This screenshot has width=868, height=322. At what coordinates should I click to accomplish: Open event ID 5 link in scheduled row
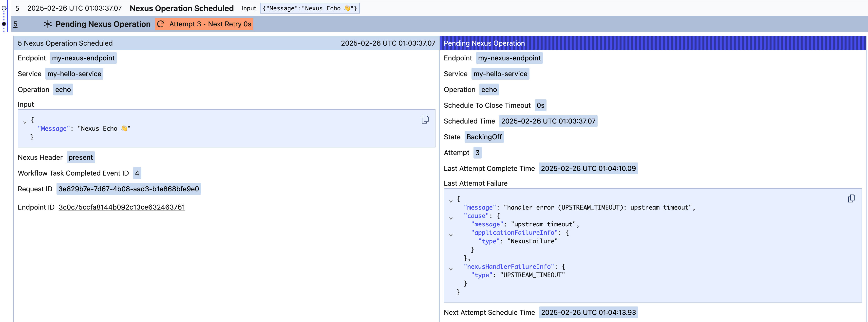(x=17, y=8)
